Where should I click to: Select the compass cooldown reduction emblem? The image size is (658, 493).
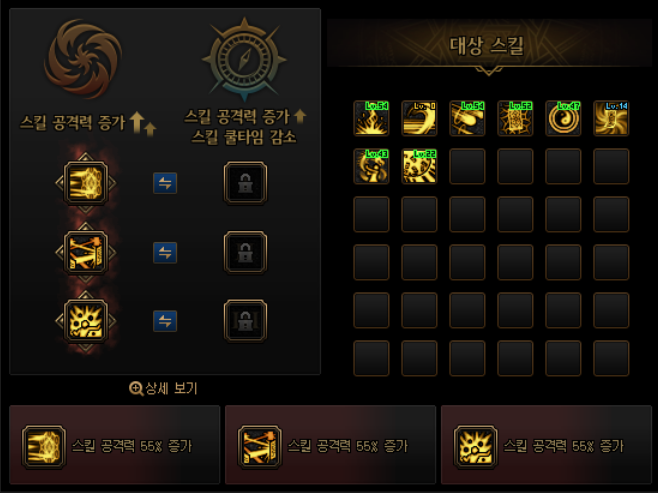[x=245, y=60]
